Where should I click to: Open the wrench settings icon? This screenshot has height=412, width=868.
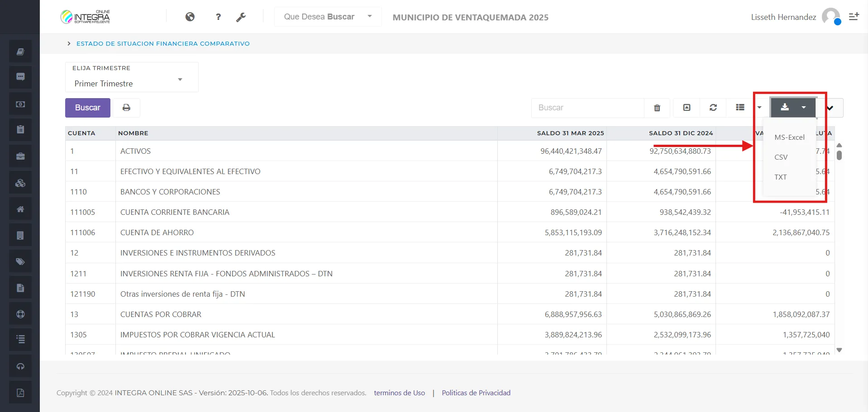point(241,17)
